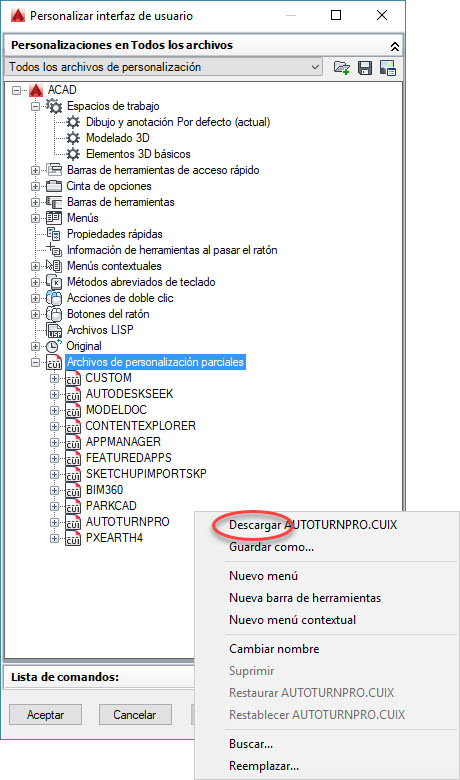Click the Propiedades rápidas icon

(x=54, y=234)
